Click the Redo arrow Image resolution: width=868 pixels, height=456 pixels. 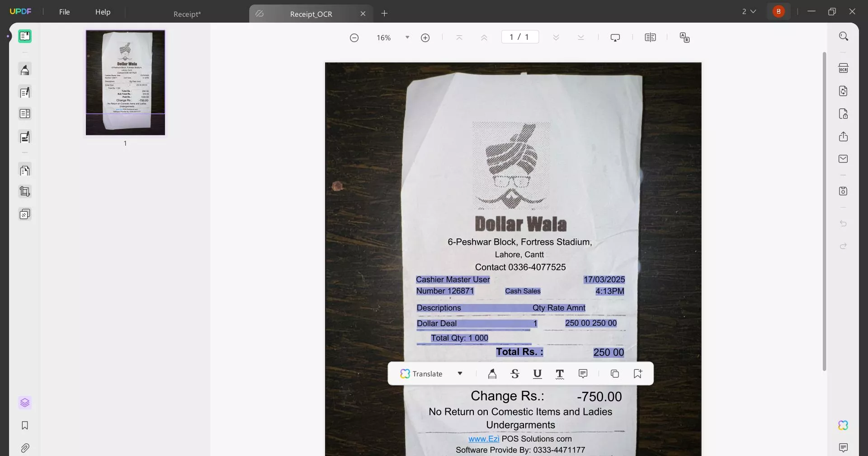tap(844, 246)
